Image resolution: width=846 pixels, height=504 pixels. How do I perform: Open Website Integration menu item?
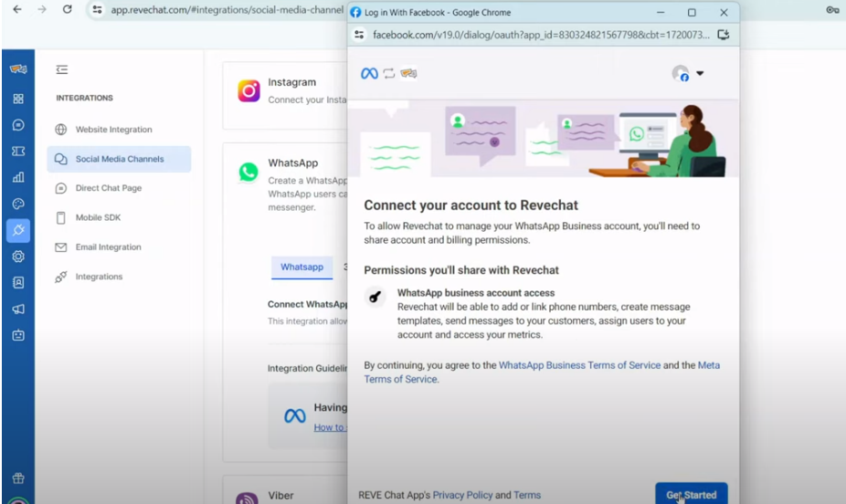(x=119, y=130)
